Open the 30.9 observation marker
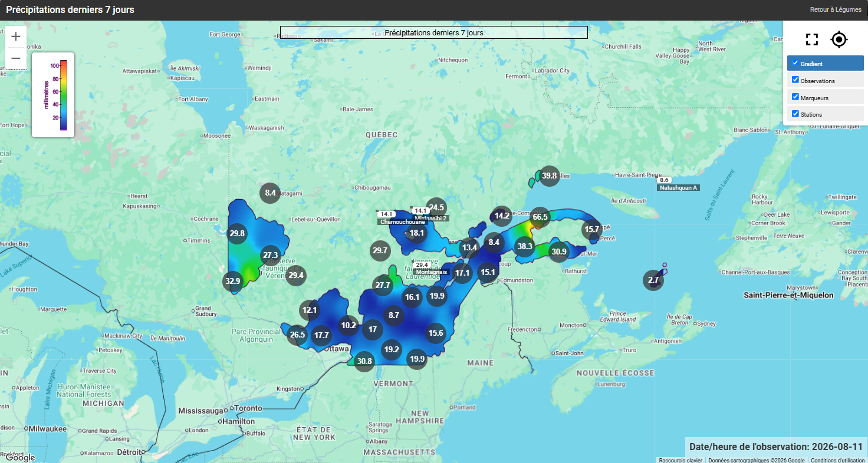Viewport: 868px width, 463px height. point(558,252)
